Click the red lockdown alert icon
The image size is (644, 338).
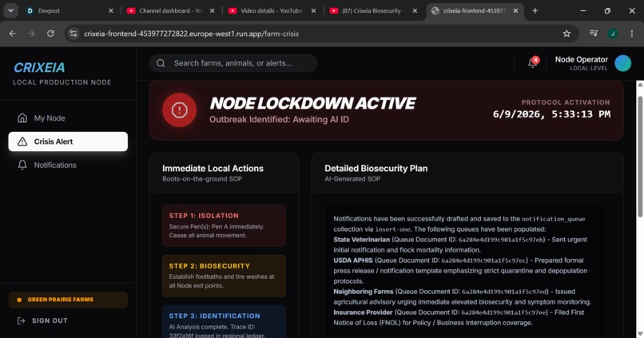click(179, 110)
